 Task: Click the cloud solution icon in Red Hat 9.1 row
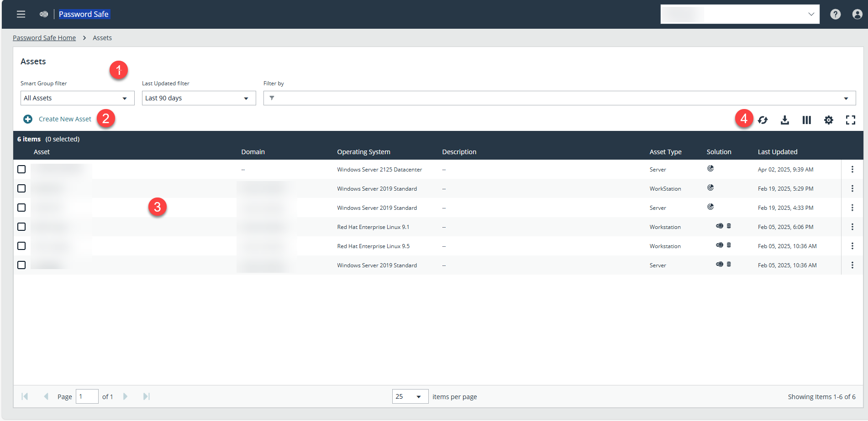(720, 226)
